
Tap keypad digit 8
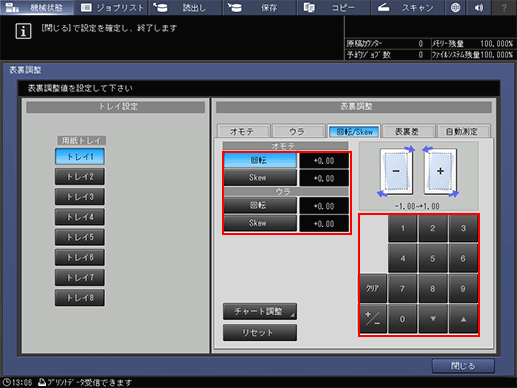433,289
